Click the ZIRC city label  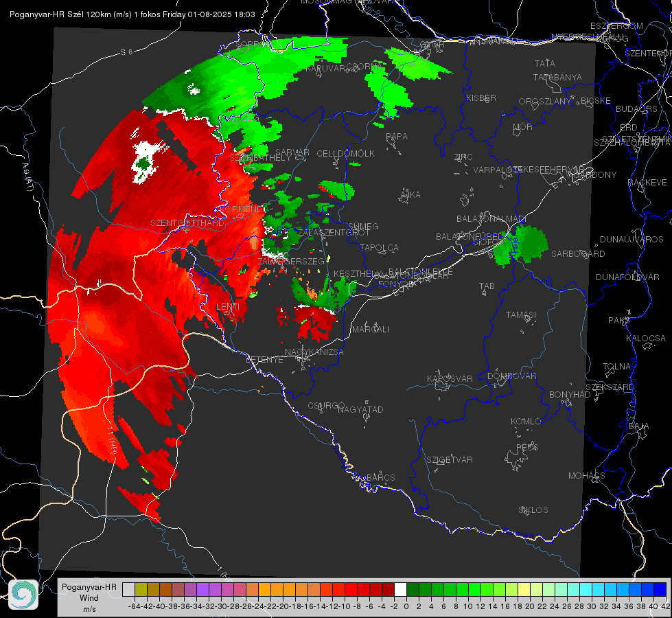(463, 157)
